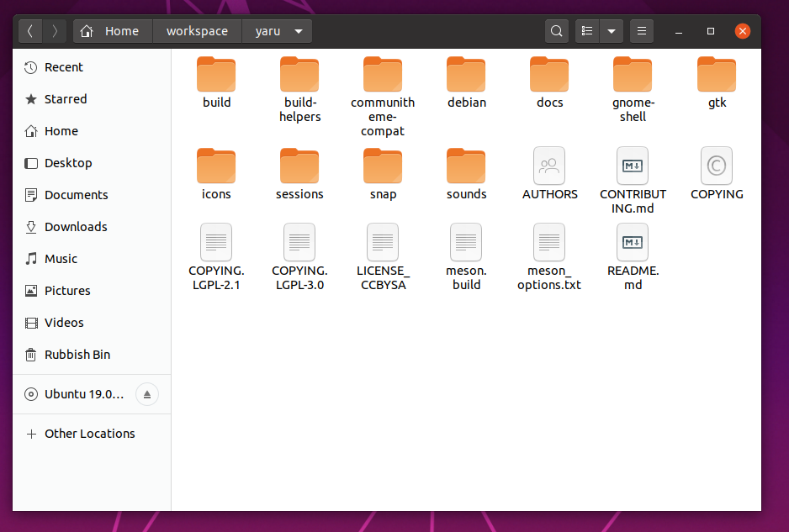
Task: Open Pictures in the sidebar
Action: (92, 291)
